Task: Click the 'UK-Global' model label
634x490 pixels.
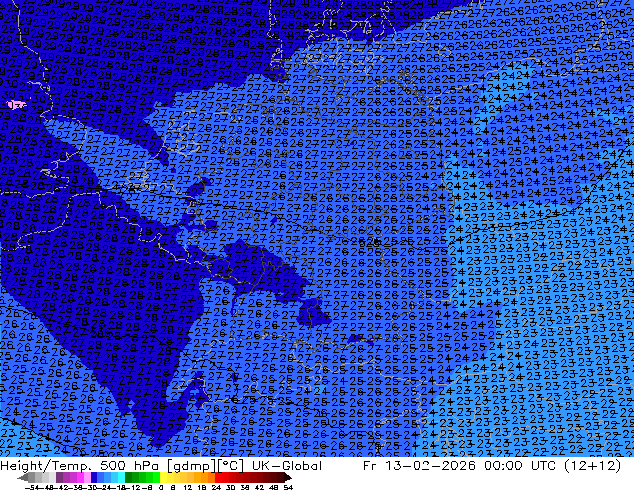Action: 287,465
